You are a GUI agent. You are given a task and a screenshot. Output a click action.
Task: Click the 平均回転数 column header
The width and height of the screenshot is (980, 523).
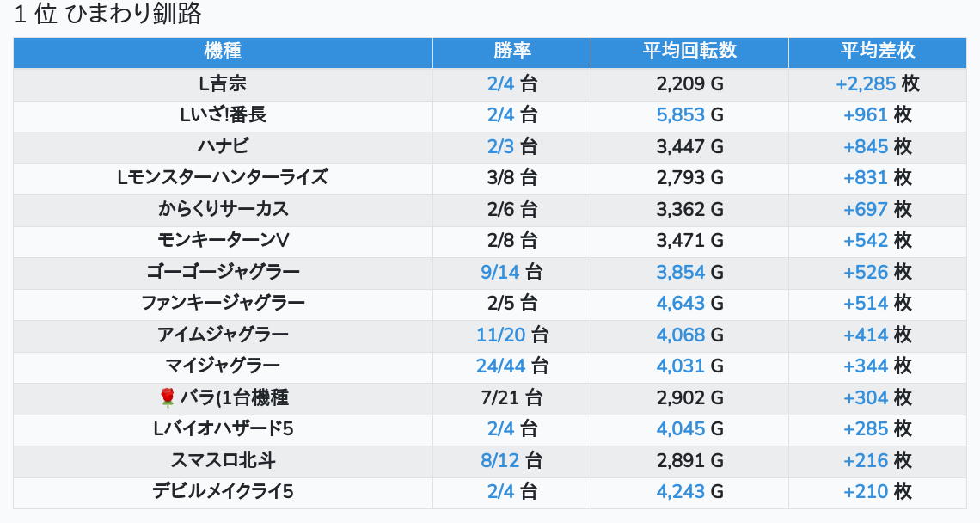pos(689,52)
